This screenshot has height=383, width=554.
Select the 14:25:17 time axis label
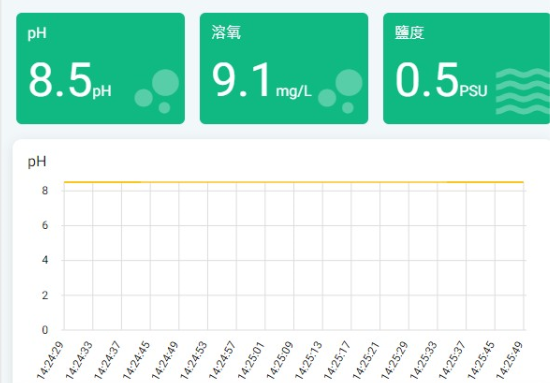337,360
